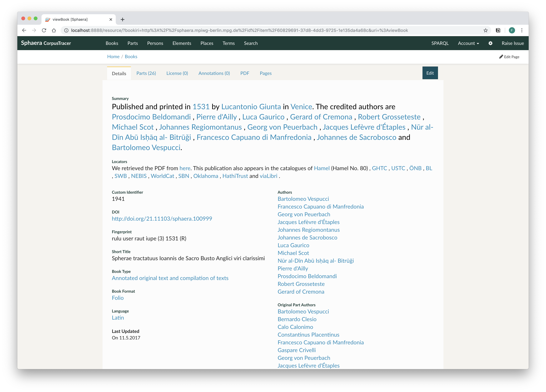Image resolution: width=546 pixels, height=392 pixels.
Task: Click the Books breadcrumb link
Action: coord(131,57)
